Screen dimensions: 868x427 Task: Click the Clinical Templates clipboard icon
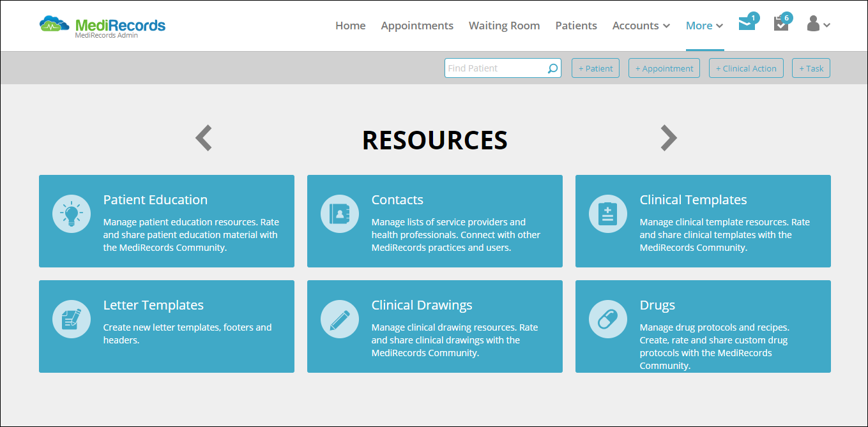pyautogui.click(x=608, y=214)
